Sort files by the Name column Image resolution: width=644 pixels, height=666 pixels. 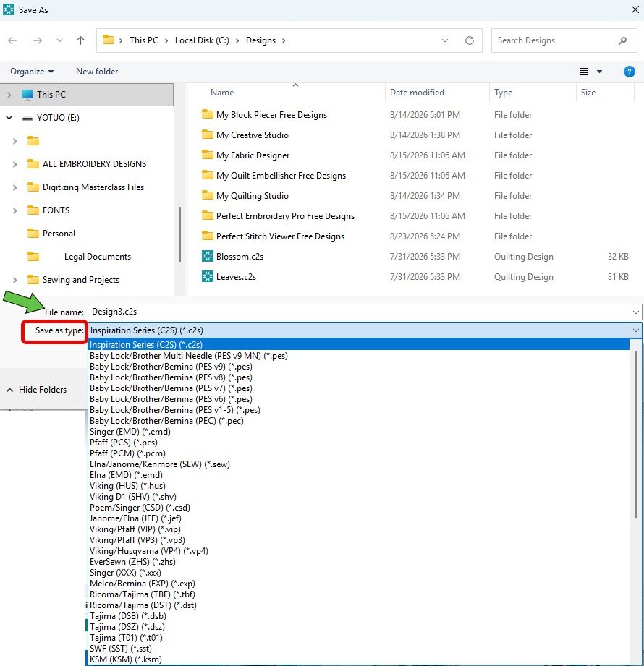pyautogui.click(x=222, y=92)
